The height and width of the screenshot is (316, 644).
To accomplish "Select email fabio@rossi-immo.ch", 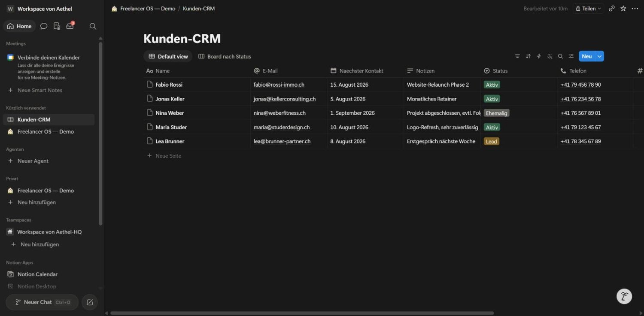I will tap(279, 85).
